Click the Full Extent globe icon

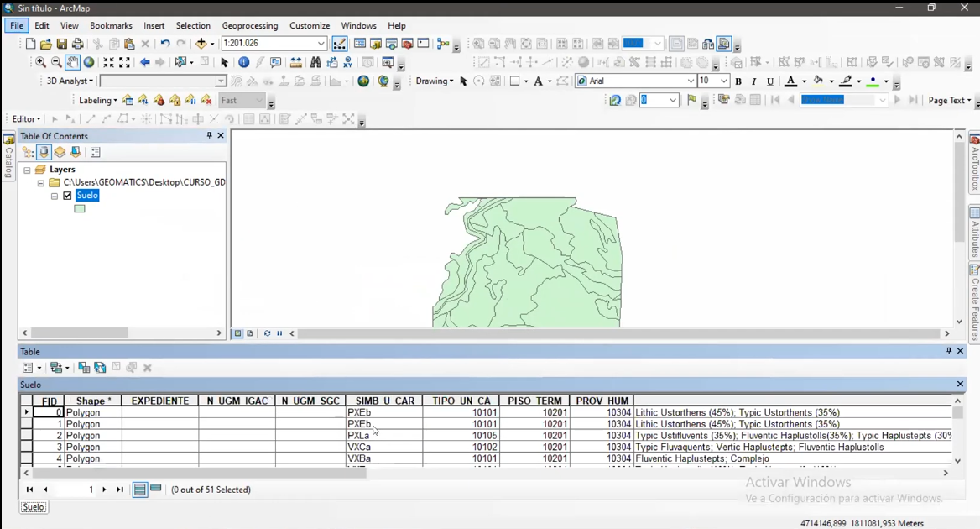click(x=89, y=63)
